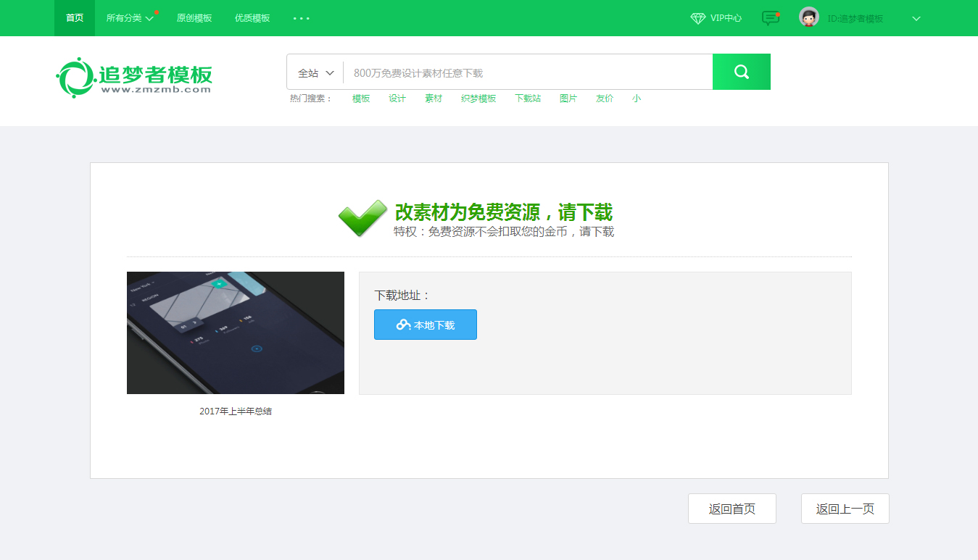The image size is (978, 560).
Task: Expand the 所有分类 category menu
Action: 130,18
